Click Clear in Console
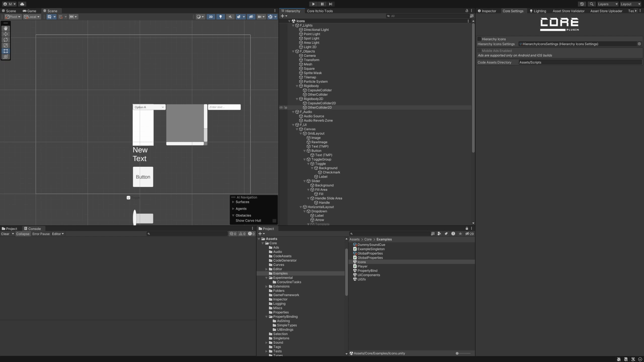 [5, 234]
